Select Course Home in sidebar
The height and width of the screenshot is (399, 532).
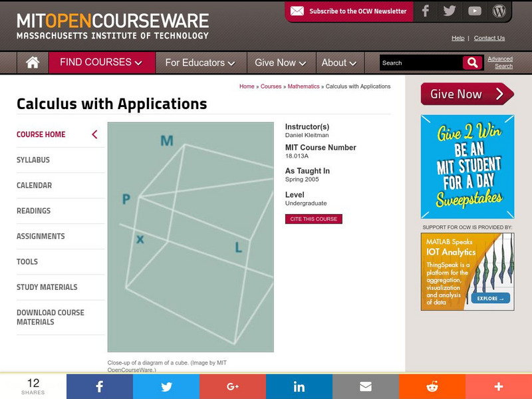click(x=41, y=134)
